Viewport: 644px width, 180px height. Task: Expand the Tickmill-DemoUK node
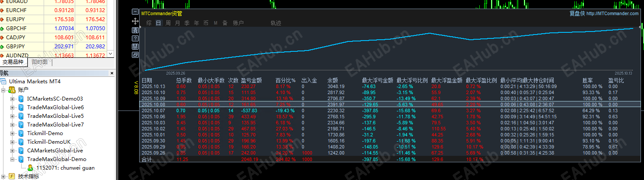(12, 142)
